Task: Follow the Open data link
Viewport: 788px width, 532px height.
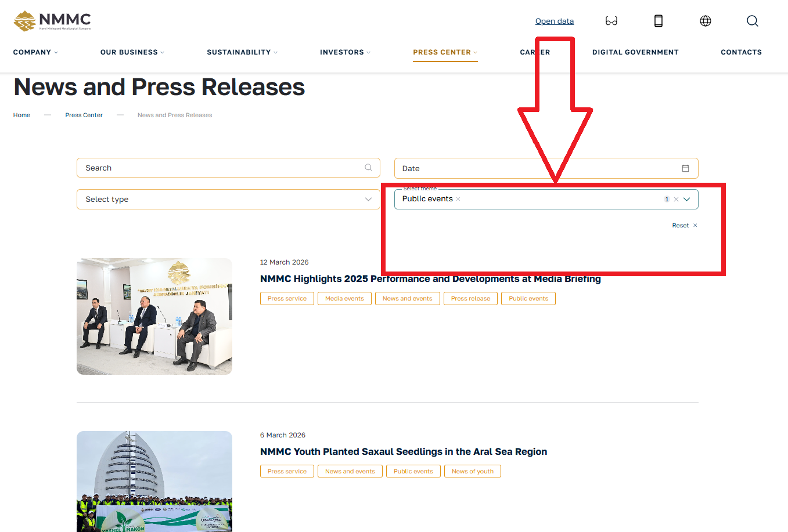Action: point(555,21)
